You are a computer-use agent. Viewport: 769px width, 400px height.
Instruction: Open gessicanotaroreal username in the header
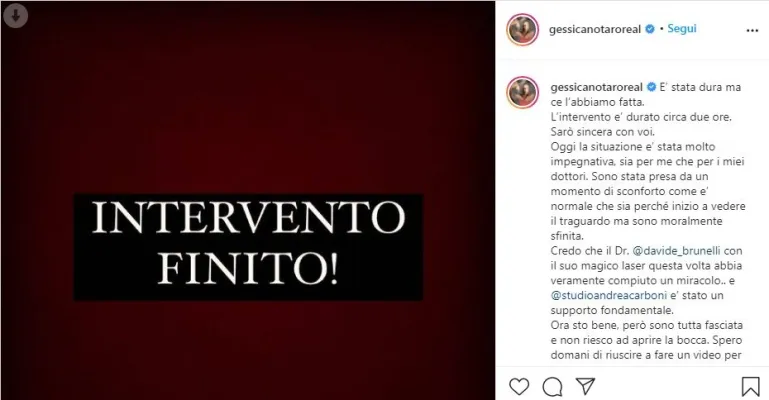tap(595, 29)
